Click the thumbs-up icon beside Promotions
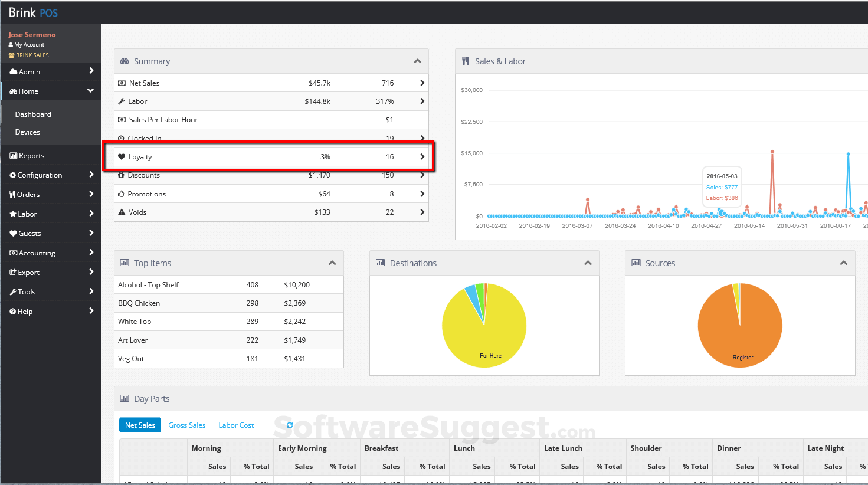 coord(122,194)
